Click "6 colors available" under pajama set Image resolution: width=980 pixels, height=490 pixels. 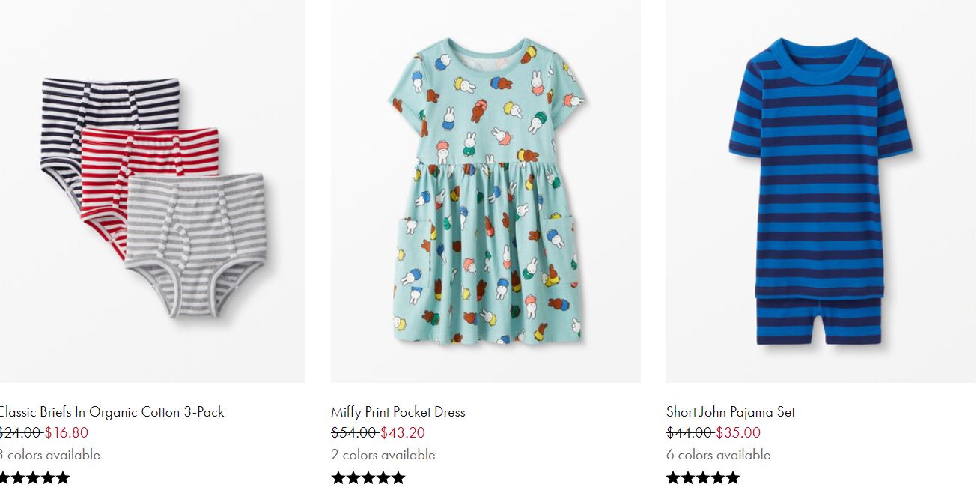(x=718, y=455)
